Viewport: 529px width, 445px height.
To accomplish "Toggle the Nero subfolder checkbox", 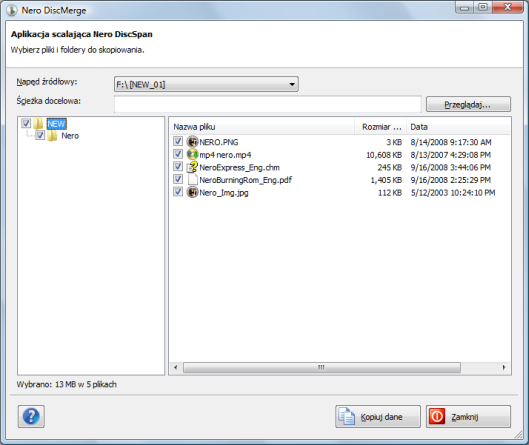I will click(40, 136).
